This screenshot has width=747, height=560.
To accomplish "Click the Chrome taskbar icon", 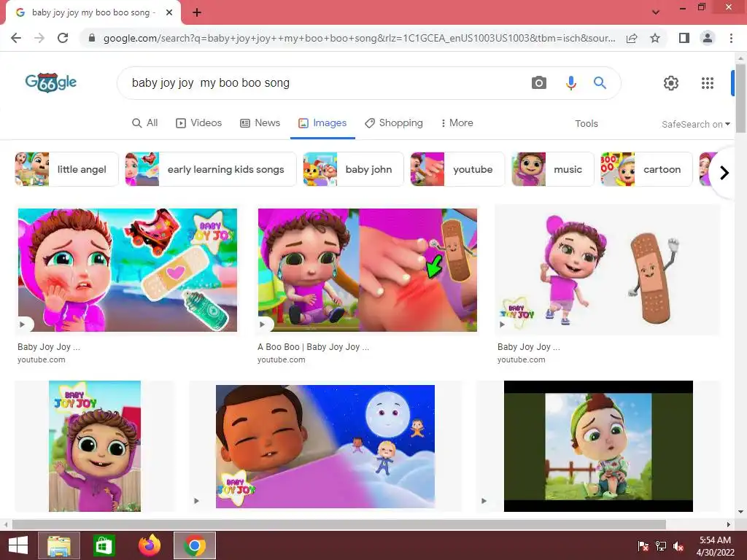I will tap(194, 545).
